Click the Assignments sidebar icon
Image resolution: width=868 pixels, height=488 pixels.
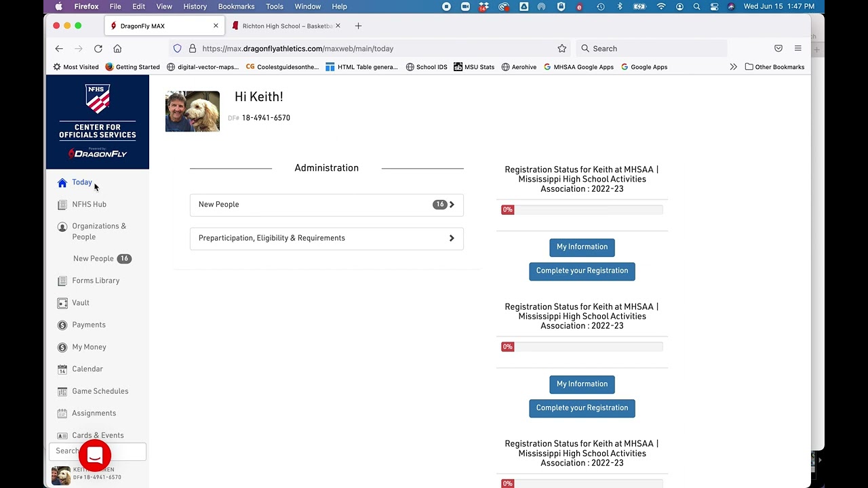[x=62, y=413]
